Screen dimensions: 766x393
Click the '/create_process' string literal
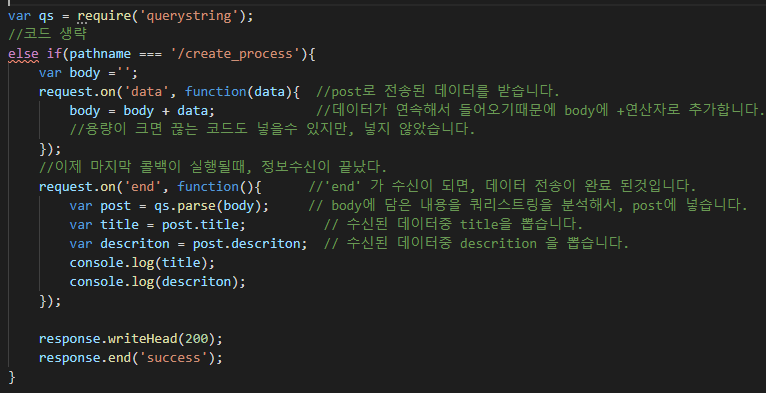235,54
